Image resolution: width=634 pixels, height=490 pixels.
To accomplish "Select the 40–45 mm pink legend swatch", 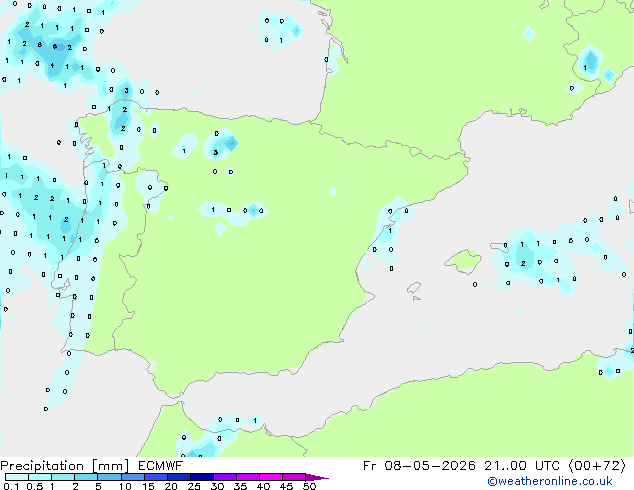I will [x=271, y=477].
